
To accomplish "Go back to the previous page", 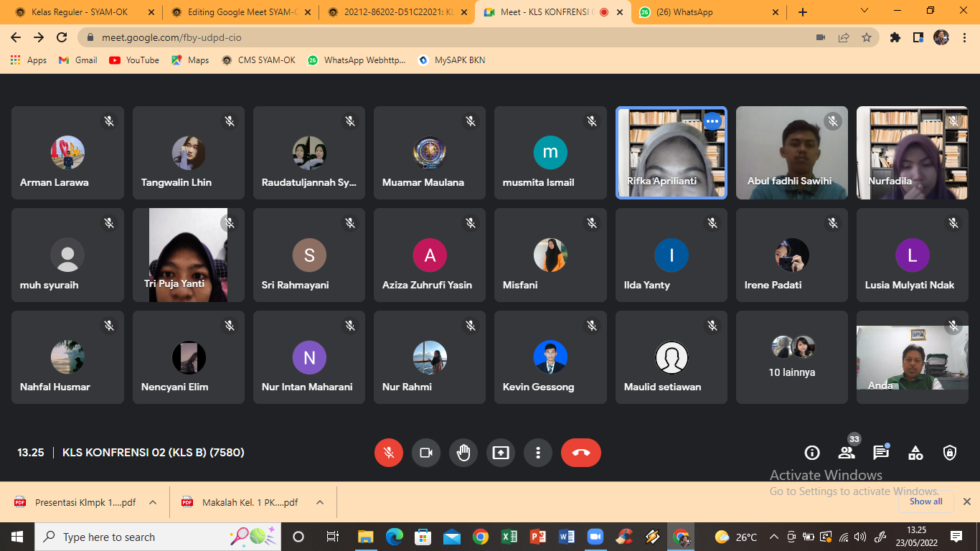I will pos(16,37).
